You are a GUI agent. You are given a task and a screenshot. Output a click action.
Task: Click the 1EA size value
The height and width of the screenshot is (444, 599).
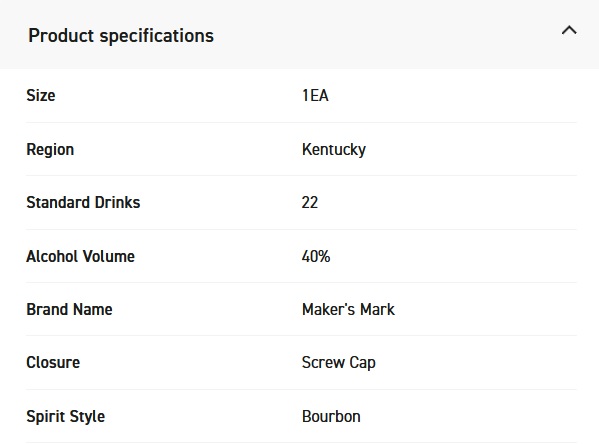(315, 95)
